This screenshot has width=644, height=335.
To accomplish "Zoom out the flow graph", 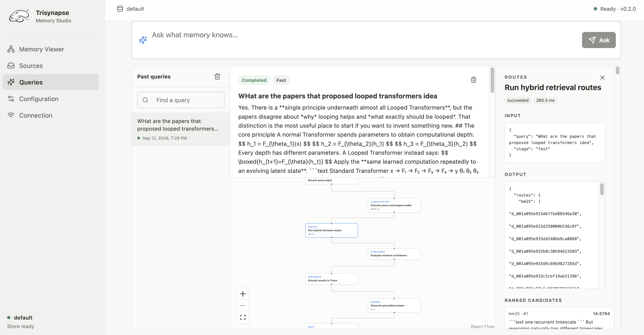I will pyautogui.click(x=243, y=305).
